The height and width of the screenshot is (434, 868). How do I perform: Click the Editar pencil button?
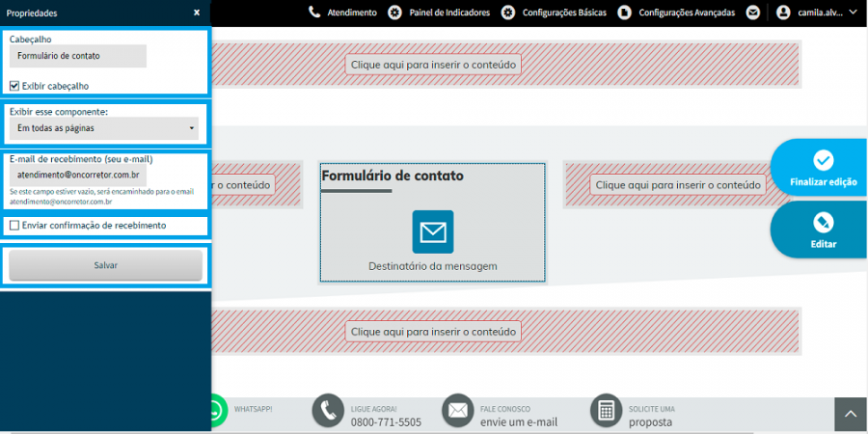(823, 231)
